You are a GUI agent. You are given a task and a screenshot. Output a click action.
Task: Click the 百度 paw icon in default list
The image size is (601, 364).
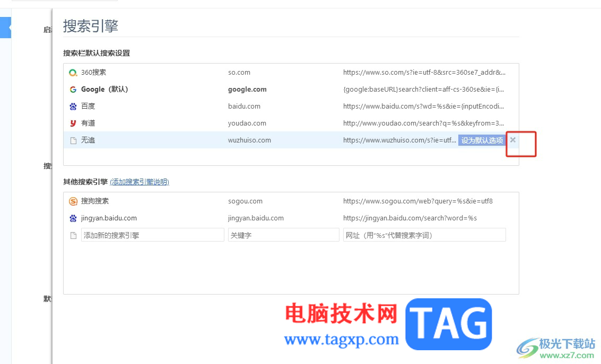tap(73, 106)
